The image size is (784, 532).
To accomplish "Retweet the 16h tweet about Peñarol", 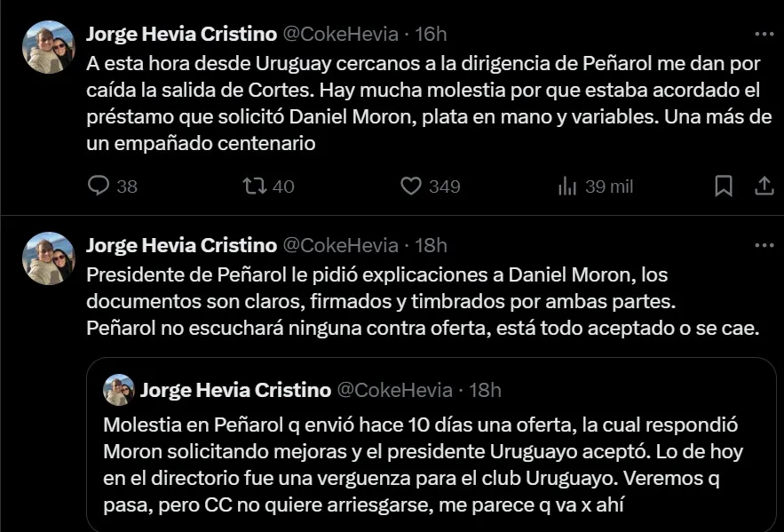I will [252, 186].
